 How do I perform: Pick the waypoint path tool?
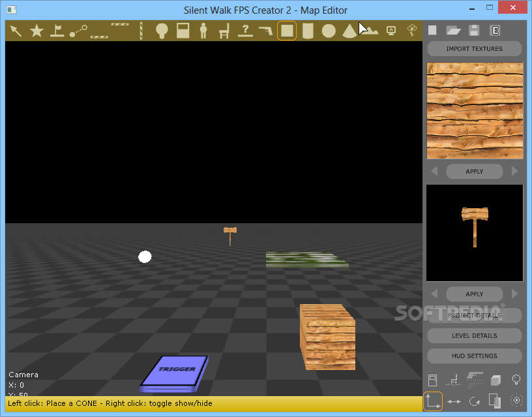(78, 31)
